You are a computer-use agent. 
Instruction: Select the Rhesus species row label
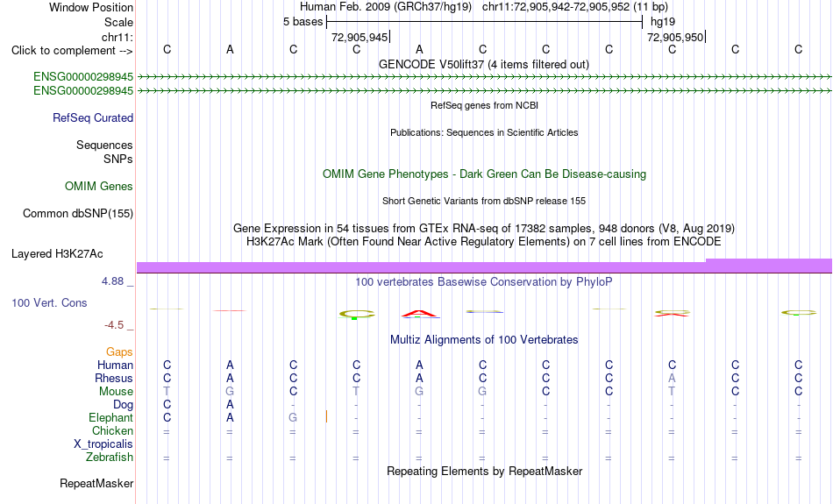pyautogui.click(x=114, y=378)
